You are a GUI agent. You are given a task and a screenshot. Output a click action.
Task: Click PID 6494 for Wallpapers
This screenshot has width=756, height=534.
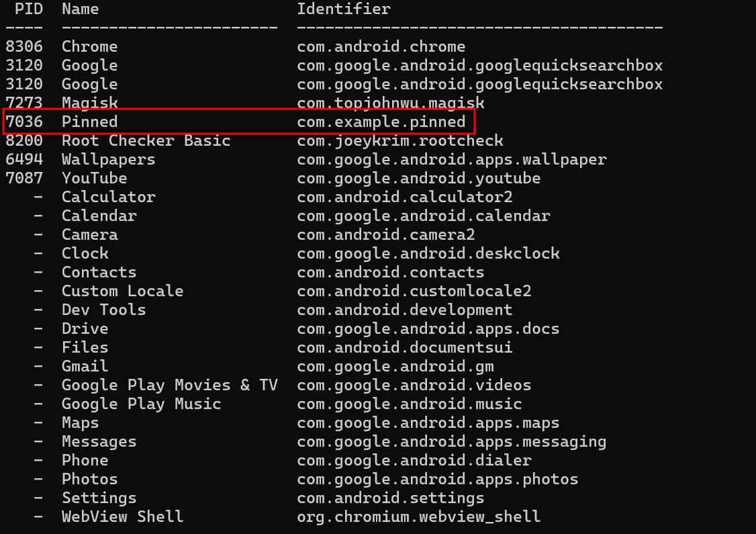[x=24, y=159]
